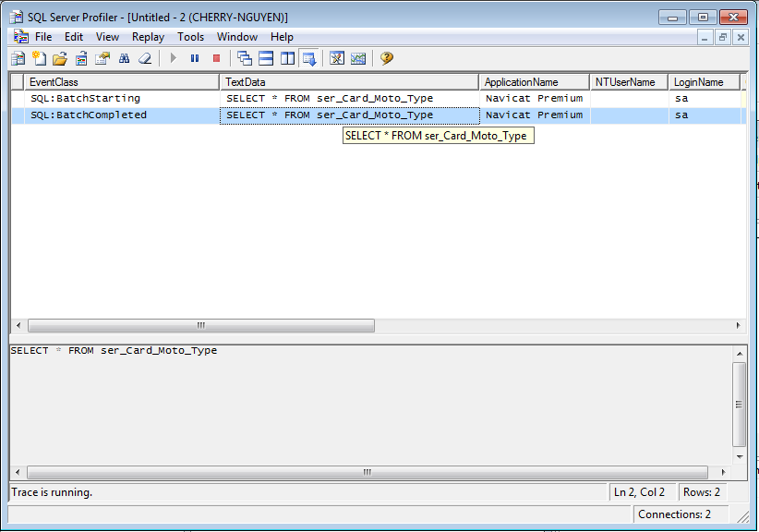Open the Tools menu

(x=190, y=37)
